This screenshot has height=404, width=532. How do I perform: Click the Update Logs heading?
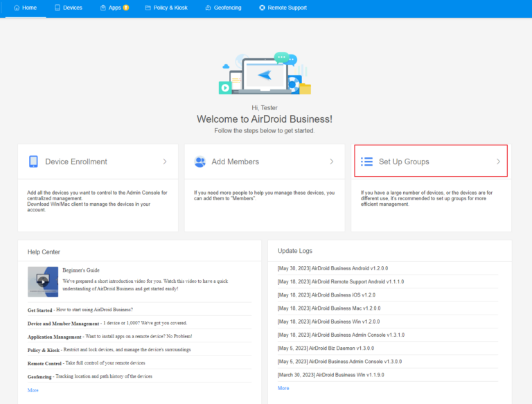point(295,251)
